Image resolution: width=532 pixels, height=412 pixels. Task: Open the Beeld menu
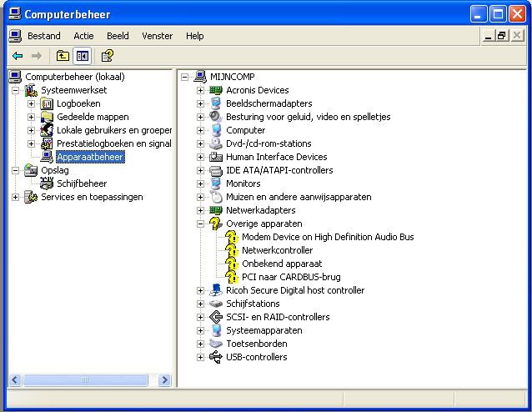(118, 36)
